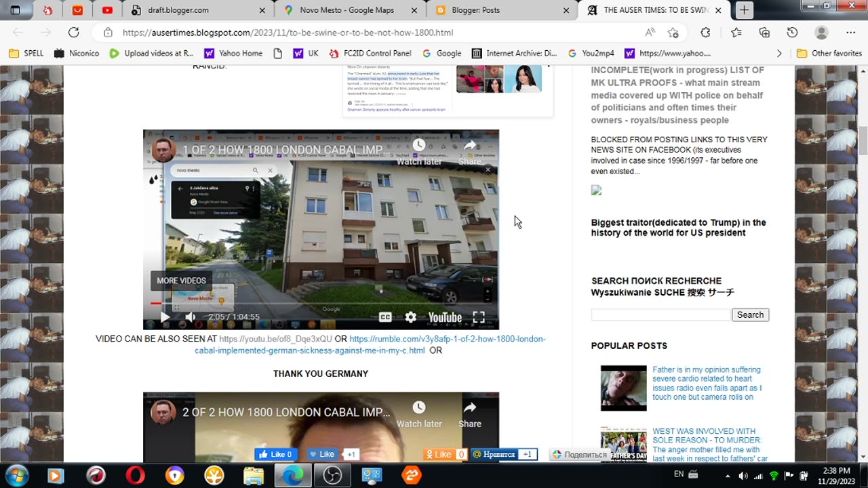Screen dimensions: 868x488
Task: Open browser Settings and more menu
Action: pos(850,33)
